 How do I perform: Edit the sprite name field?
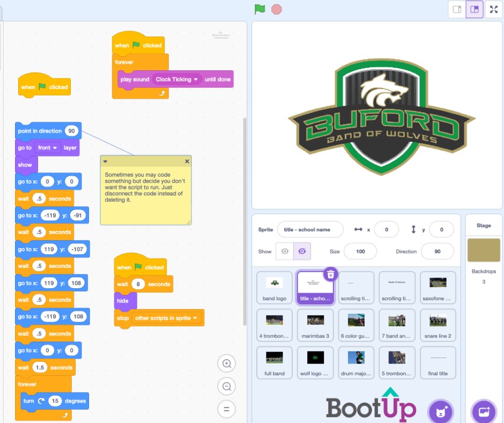click(x=310, y=230)
